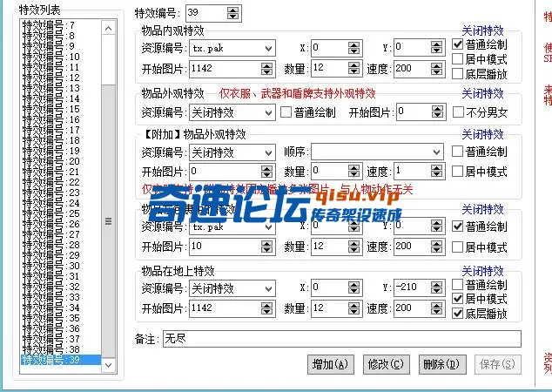The height and width of the screenshot is (392, 552).
Task: Increase Y value in 物品内观特效
Action: pyautogui.click(x=436, y=44)
